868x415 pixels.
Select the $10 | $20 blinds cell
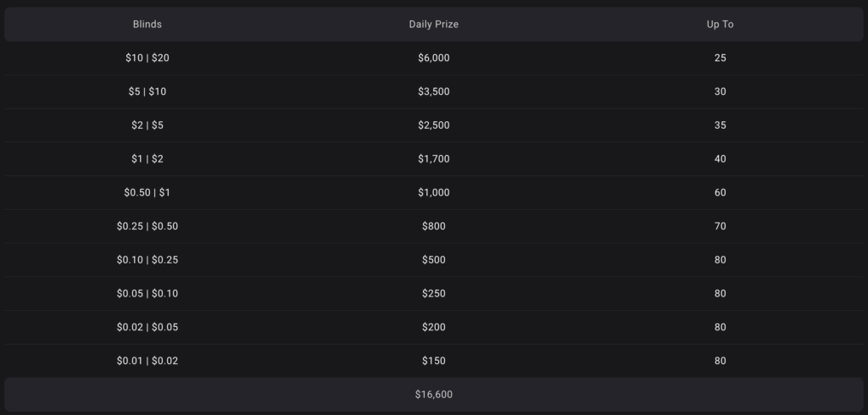[147, 58]
